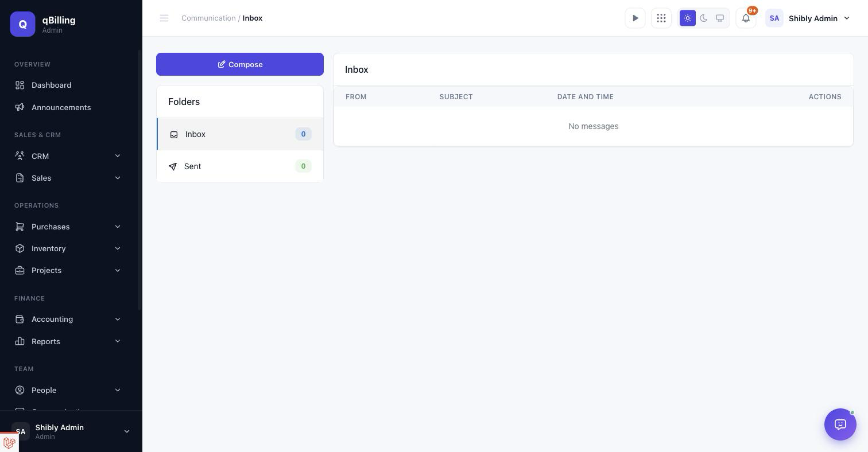Open the chat support widget

(x=840, y=424)
